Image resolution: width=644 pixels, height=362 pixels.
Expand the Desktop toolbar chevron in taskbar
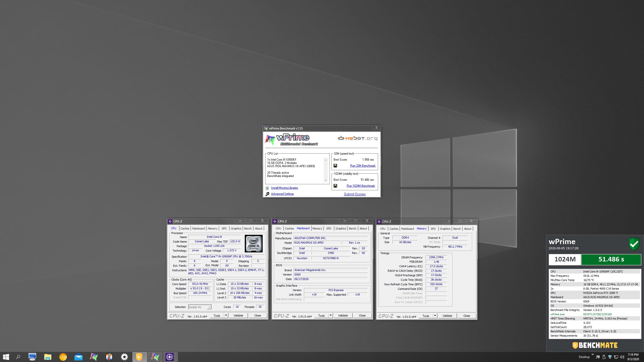(592, 355)
